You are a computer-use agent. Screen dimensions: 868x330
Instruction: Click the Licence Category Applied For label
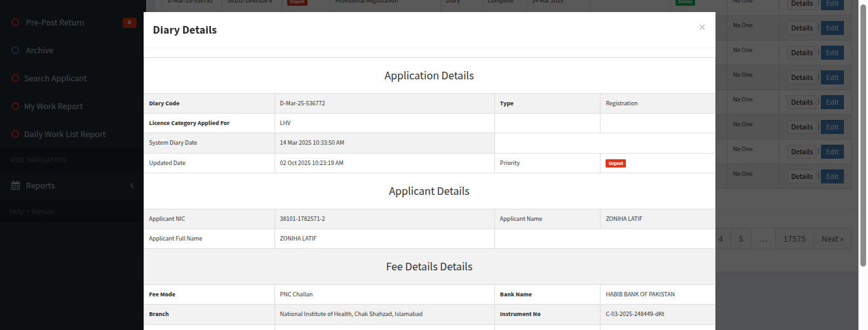pyautogui.click(x=189, y=123)
